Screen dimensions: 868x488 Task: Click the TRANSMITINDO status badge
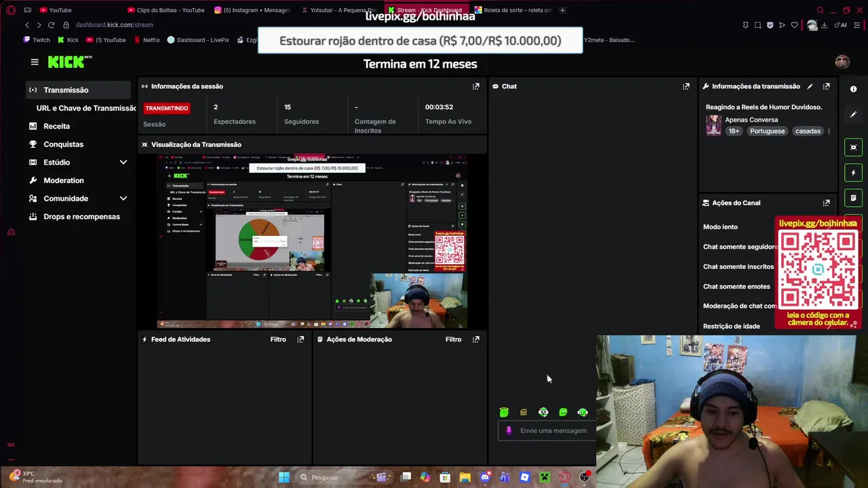point(166,108)
